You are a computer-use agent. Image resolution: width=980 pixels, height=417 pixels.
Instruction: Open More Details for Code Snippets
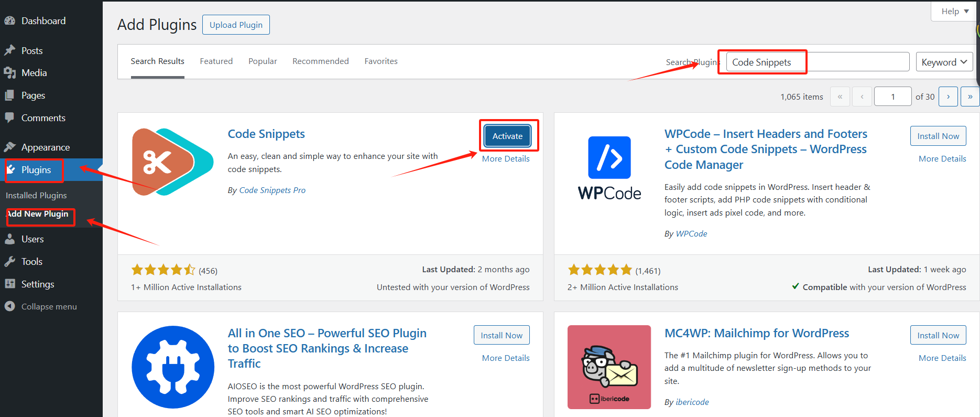coord(506,158)
